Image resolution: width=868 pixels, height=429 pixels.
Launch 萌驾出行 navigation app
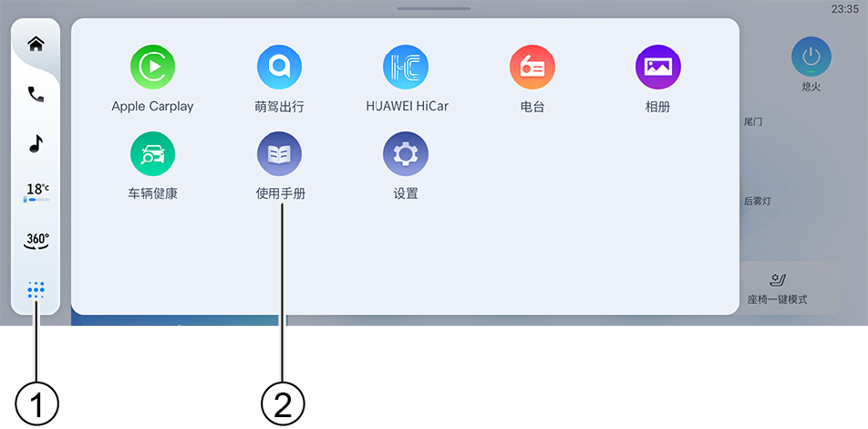click(x=279, y=67)
